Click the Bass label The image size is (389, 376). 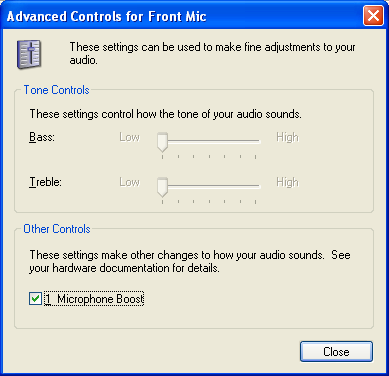pos(42,137)
